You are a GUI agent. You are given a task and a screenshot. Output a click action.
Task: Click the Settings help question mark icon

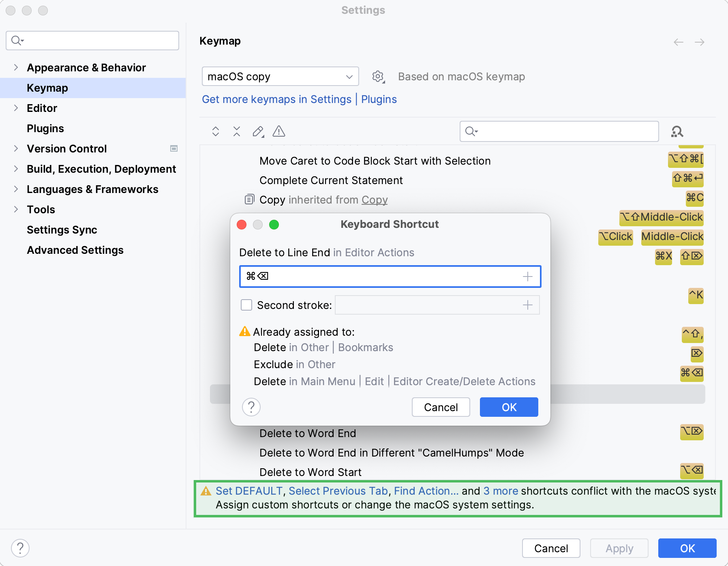point(20,548)
